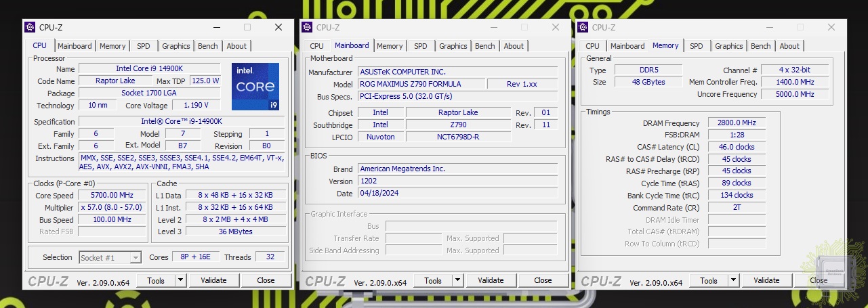This screenshot has height=308, width=868.
Task: Open Graphics tab in Mainboard window
Action: (453, 46)
